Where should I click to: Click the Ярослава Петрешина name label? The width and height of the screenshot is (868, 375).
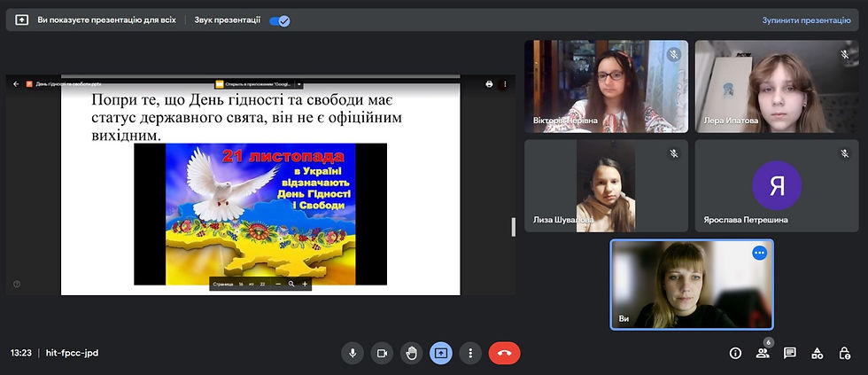(x=746, y=220)
